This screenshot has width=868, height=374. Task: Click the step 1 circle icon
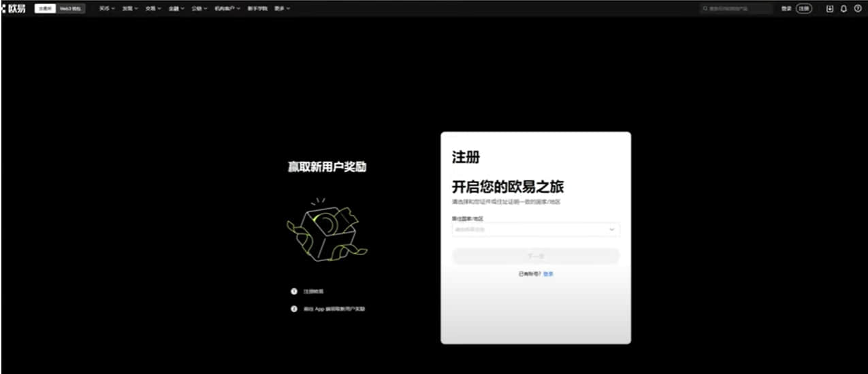294,291
